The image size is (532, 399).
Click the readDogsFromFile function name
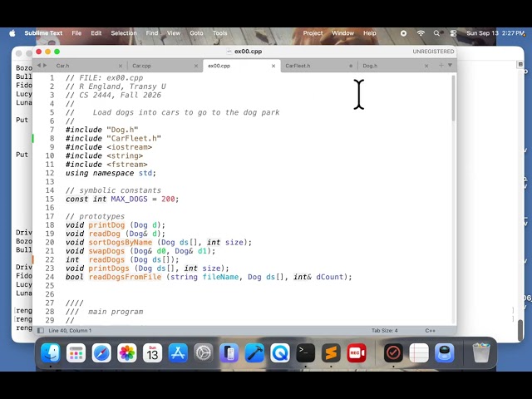(125, 277)
